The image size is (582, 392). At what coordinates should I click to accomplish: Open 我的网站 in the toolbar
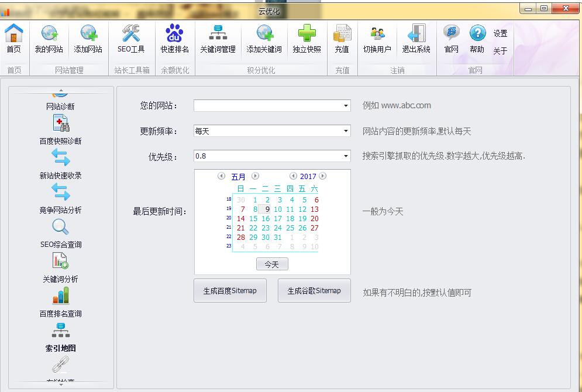(x=49, y=34)
